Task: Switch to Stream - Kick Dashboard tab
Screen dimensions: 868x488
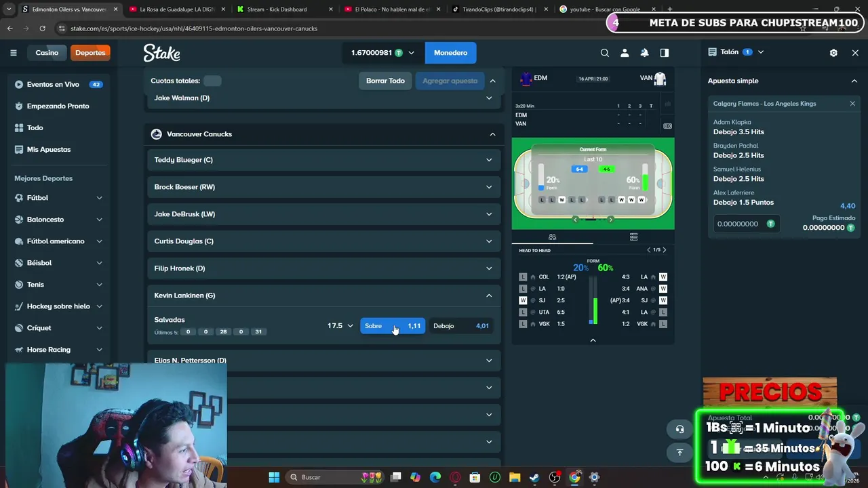Action: coord(282,9)
